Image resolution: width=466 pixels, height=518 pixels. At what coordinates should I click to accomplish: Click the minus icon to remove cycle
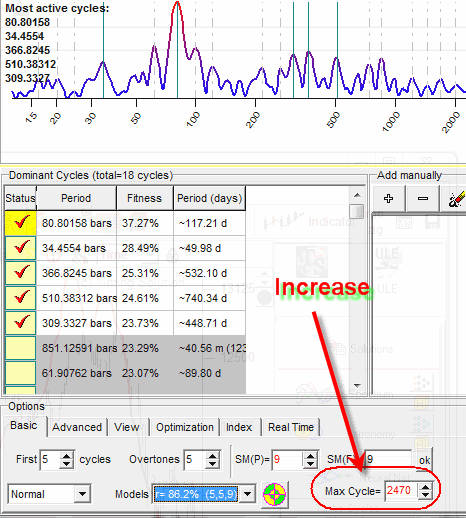[x=423, y=199]
